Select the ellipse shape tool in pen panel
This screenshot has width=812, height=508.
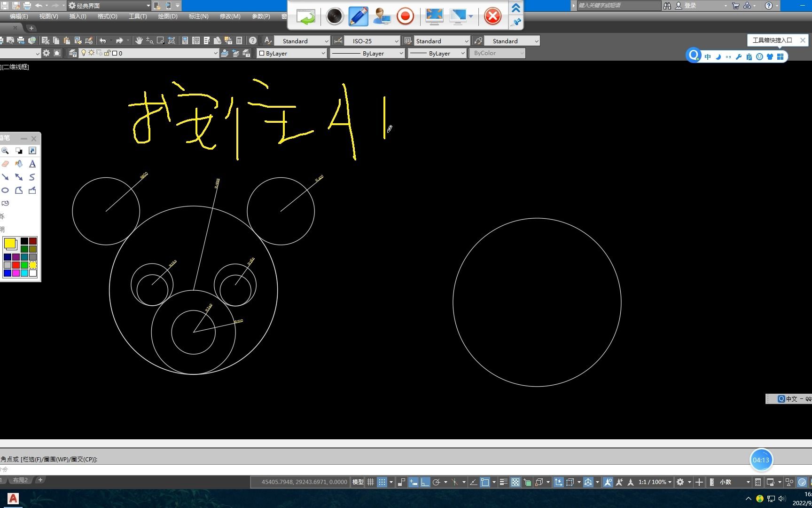click(x=5, y=190)
